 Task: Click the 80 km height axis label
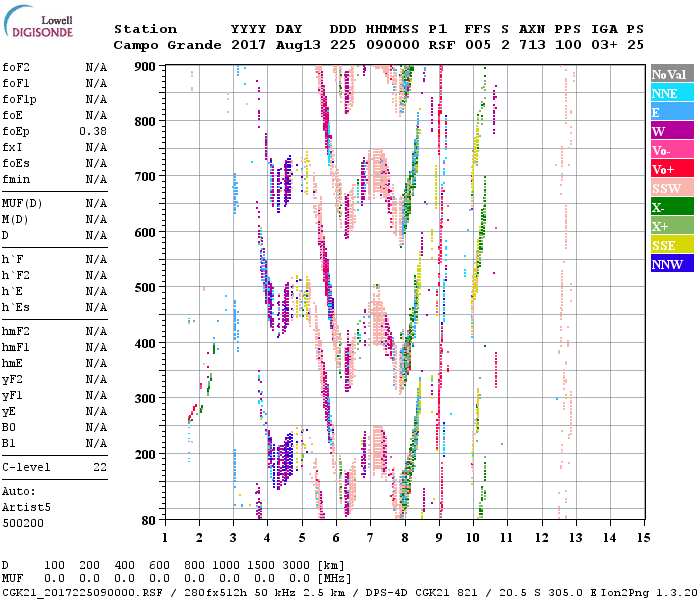(149, 520)
